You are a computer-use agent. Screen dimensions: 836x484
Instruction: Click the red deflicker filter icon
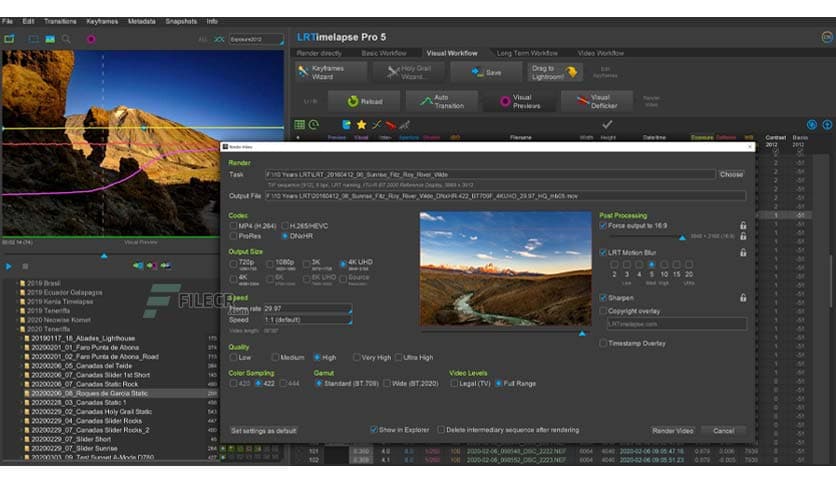[391, 125]
